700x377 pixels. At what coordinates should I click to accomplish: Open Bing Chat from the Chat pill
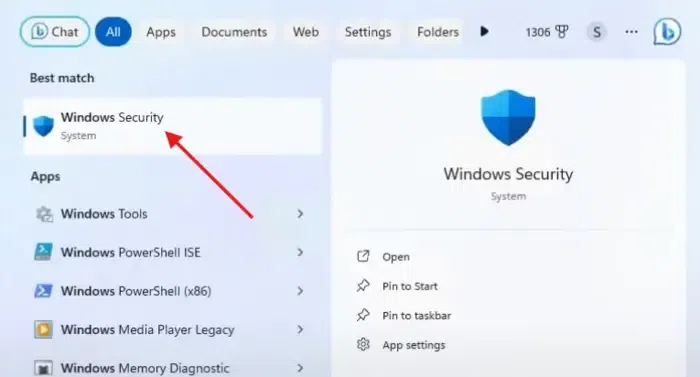pos(54,32)
